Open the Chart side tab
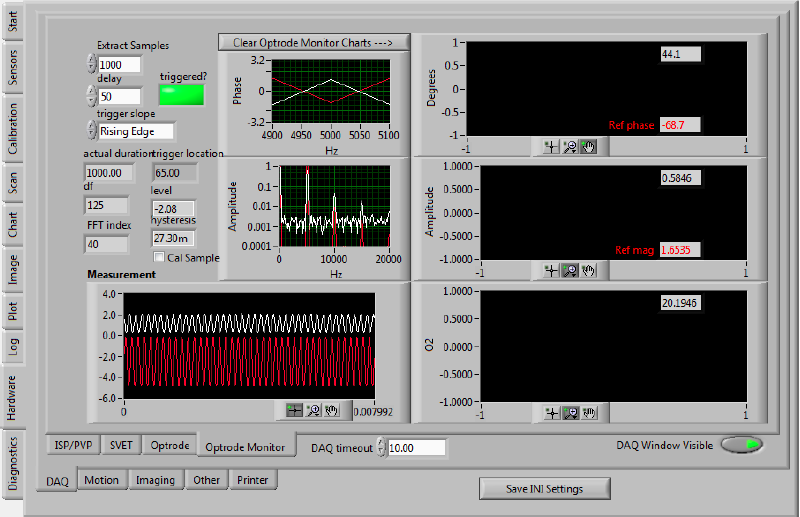 [x=12, y=225]
